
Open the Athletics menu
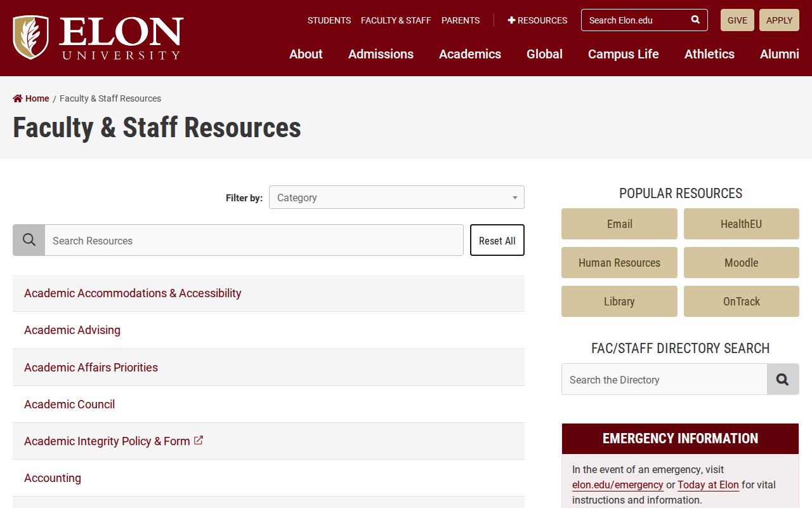tap(709, 54)
